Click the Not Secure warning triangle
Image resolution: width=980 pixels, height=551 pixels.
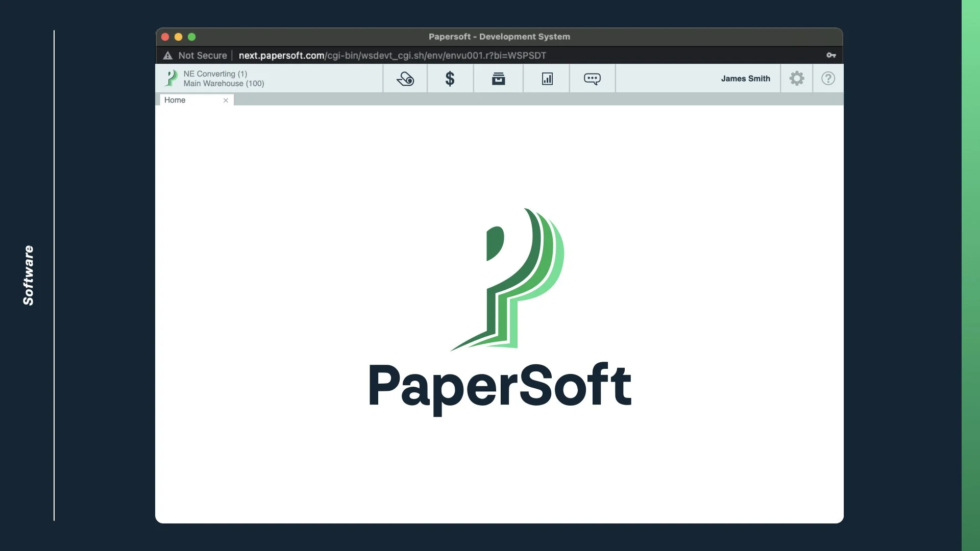point(168,55)
